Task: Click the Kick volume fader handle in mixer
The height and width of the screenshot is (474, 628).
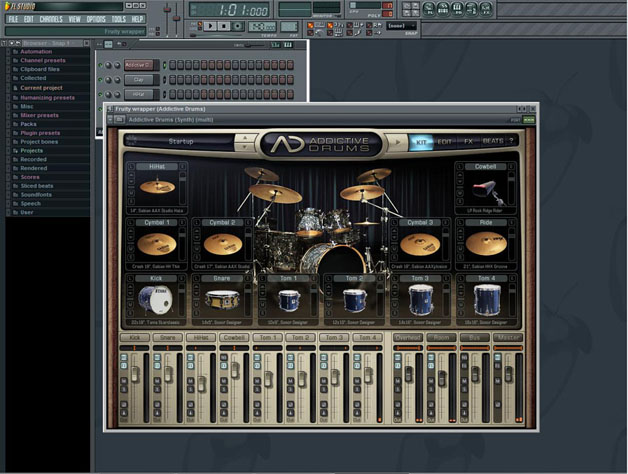Action: click(x=135, y=374)
